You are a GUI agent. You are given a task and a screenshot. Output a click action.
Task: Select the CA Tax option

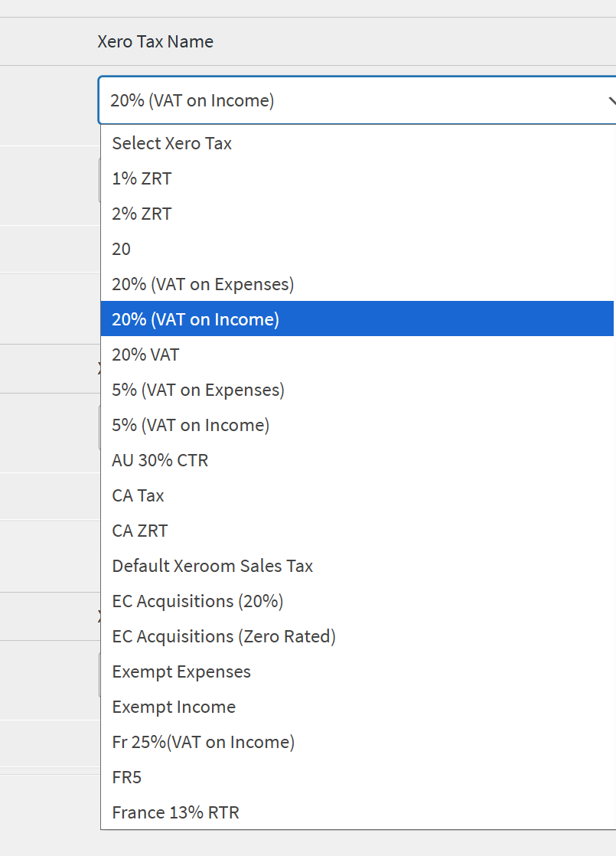pos(139,495)
